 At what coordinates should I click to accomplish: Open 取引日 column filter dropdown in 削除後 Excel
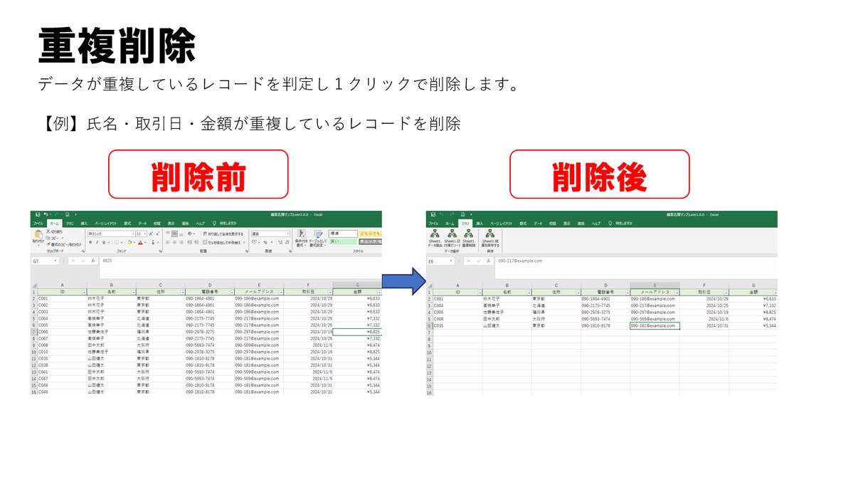point(726,293)
